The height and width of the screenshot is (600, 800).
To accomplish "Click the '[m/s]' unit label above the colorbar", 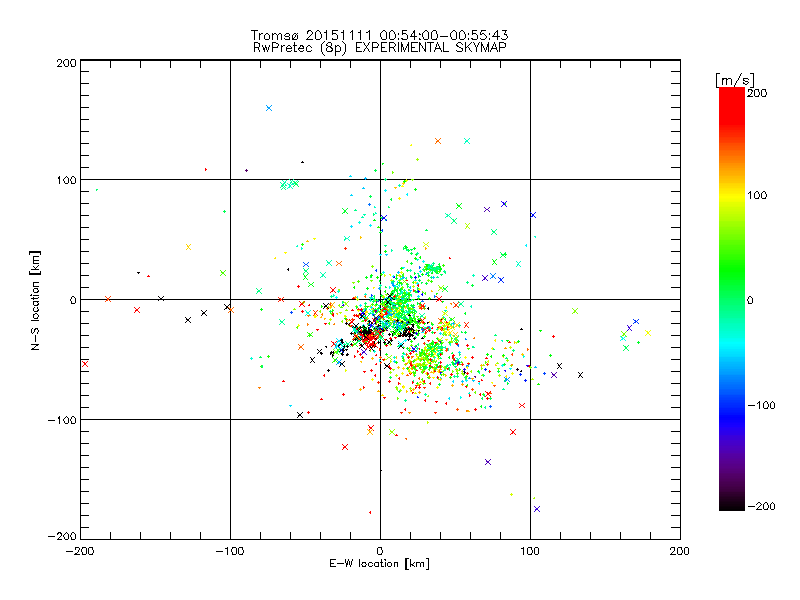I will click(735, 80).
